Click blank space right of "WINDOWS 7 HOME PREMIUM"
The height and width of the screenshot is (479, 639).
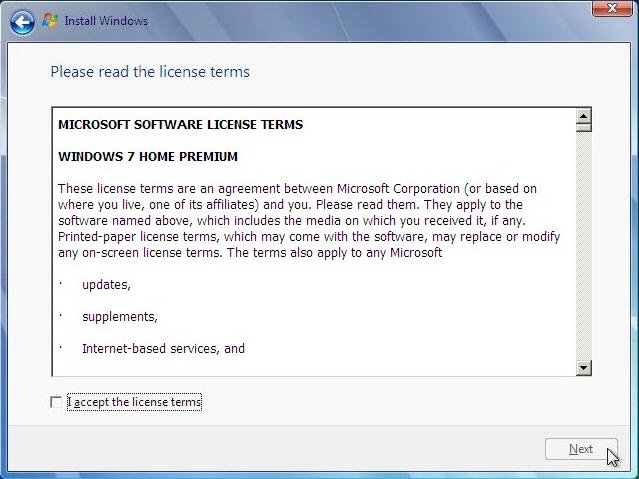(400, 157)
